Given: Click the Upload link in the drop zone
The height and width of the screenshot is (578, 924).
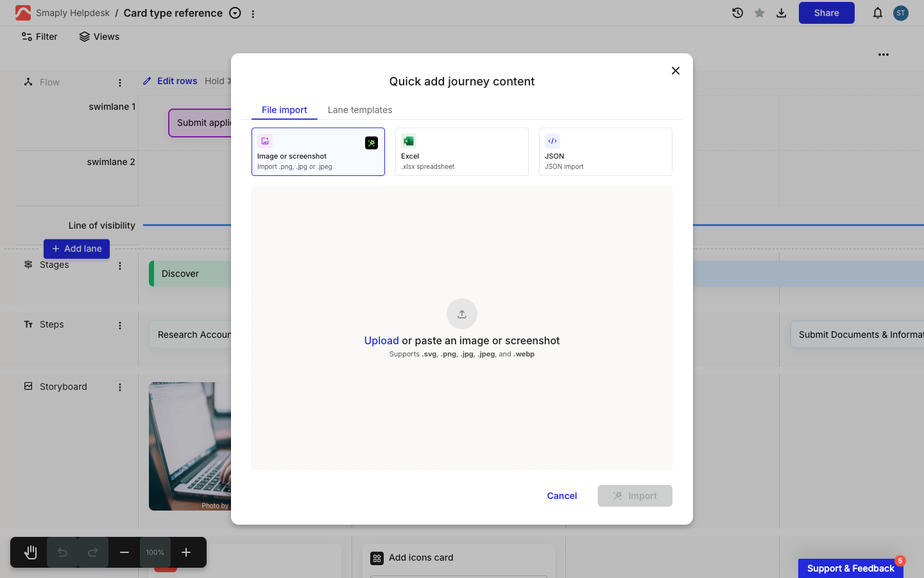Looking at the screenshot, I should point(382,340).
